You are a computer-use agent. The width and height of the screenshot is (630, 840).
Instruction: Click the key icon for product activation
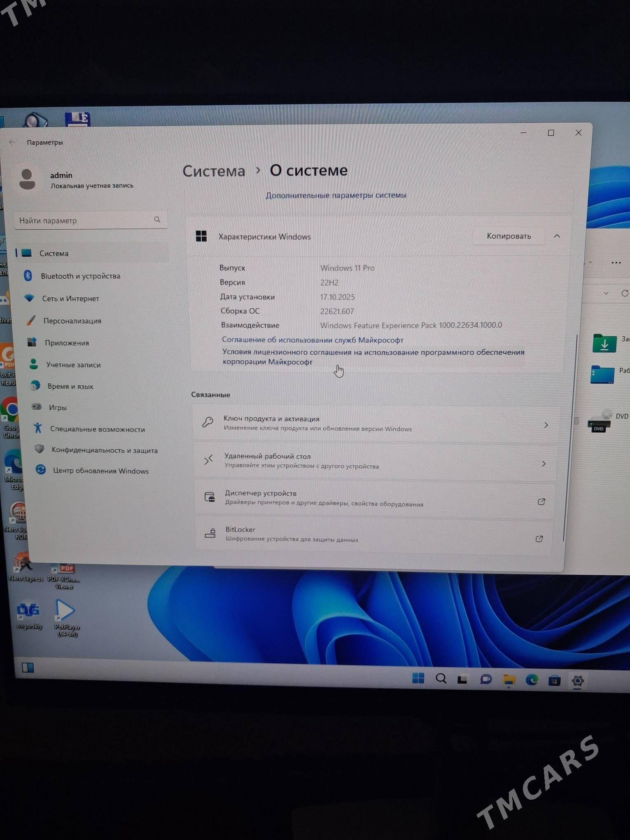pos(208,422)
